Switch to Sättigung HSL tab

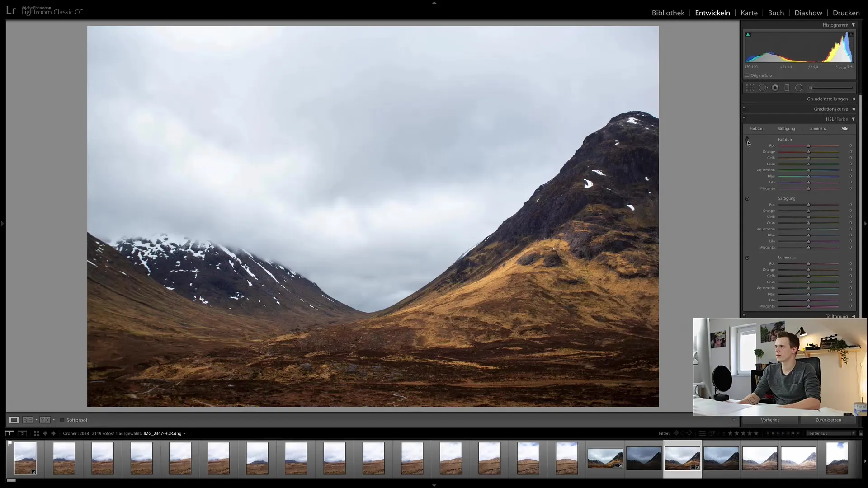(786, 129)
